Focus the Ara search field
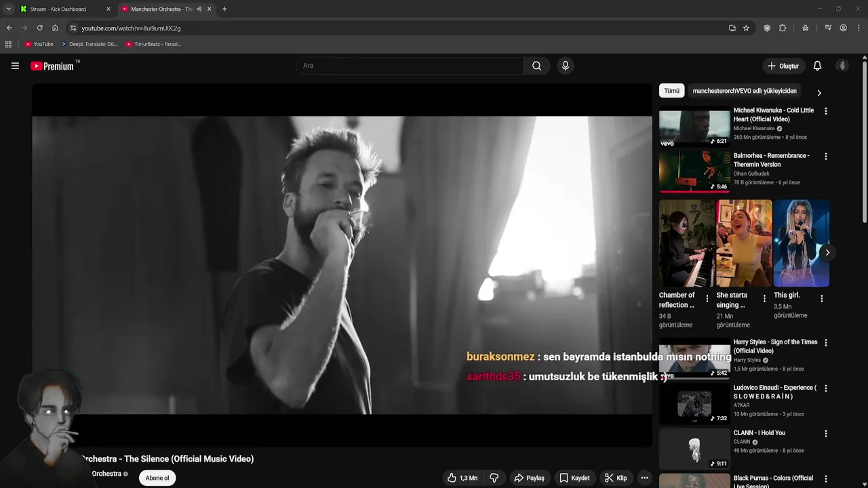This screenshot has height=488, width=868. tap(410, 66)
